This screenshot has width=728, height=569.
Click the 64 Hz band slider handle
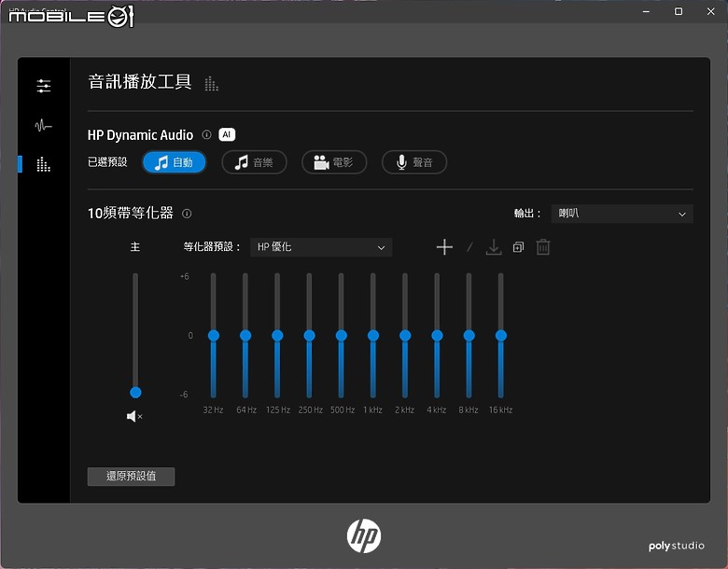[x=245, y=336]
